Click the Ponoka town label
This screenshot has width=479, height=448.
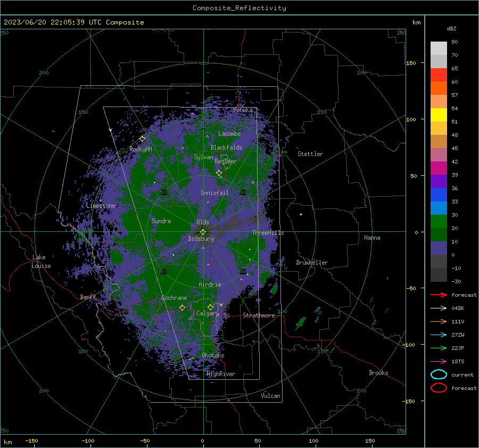[x=243, y=110]
